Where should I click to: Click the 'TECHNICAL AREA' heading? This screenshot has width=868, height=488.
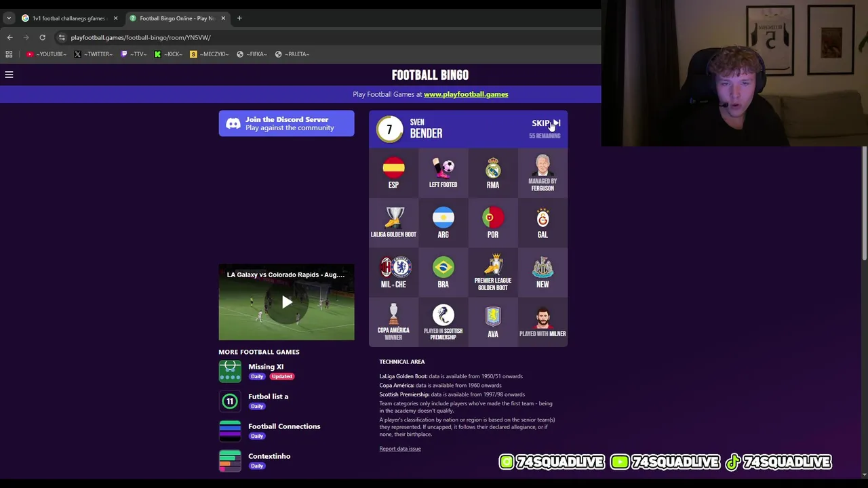[x=402, y=362]
